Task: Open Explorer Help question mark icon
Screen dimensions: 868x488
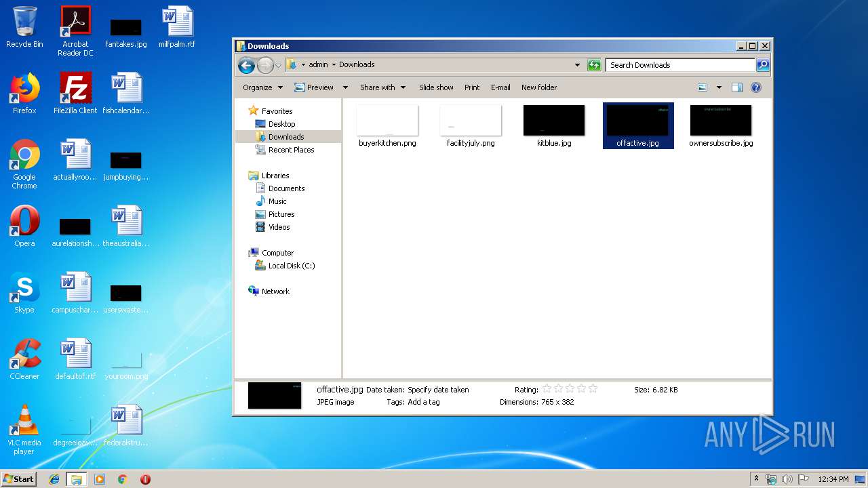Action: coord(756,87)
